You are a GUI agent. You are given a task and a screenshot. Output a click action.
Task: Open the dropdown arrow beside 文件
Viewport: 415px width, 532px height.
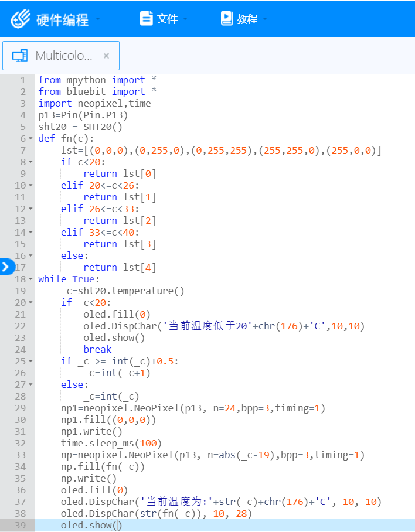tap(185, 19)
